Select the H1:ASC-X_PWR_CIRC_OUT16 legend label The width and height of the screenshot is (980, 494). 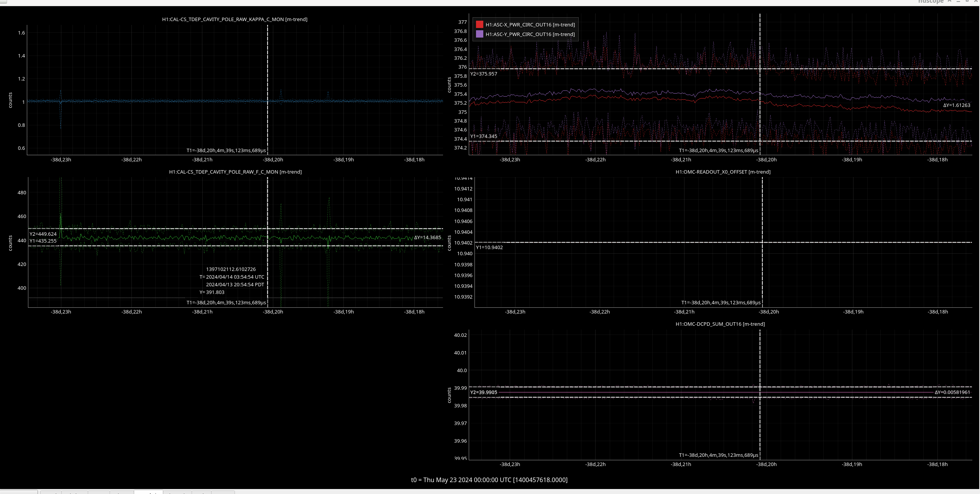click(x=530, y=25)
